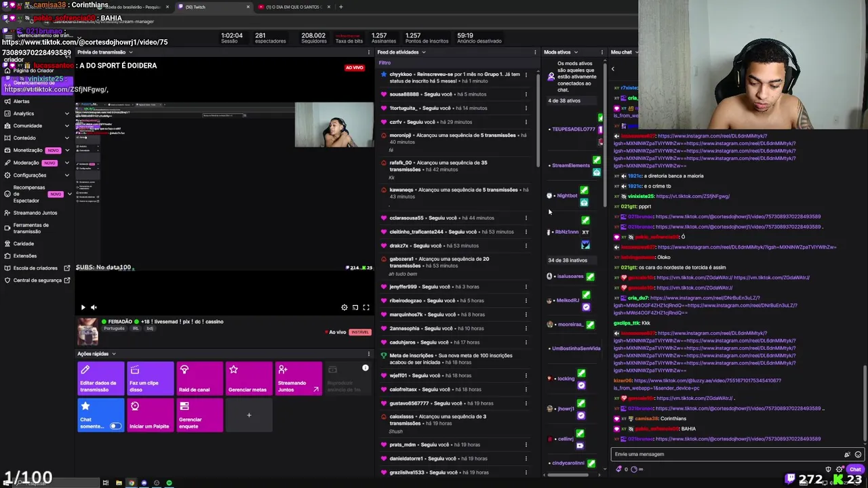The image size is (868, 488).
Task: Expand the Conteúdo menu
Action: tap(67, 138)
